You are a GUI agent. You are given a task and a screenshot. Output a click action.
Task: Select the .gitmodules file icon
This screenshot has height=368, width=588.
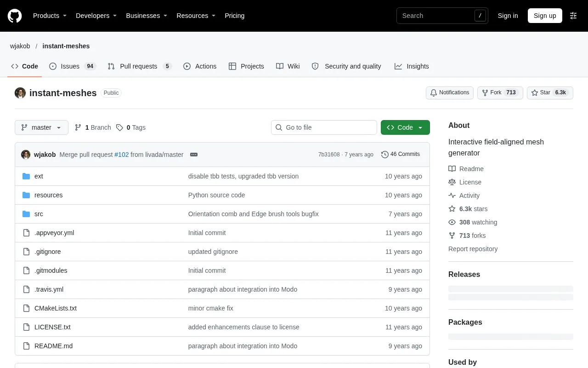click(26, 270)
